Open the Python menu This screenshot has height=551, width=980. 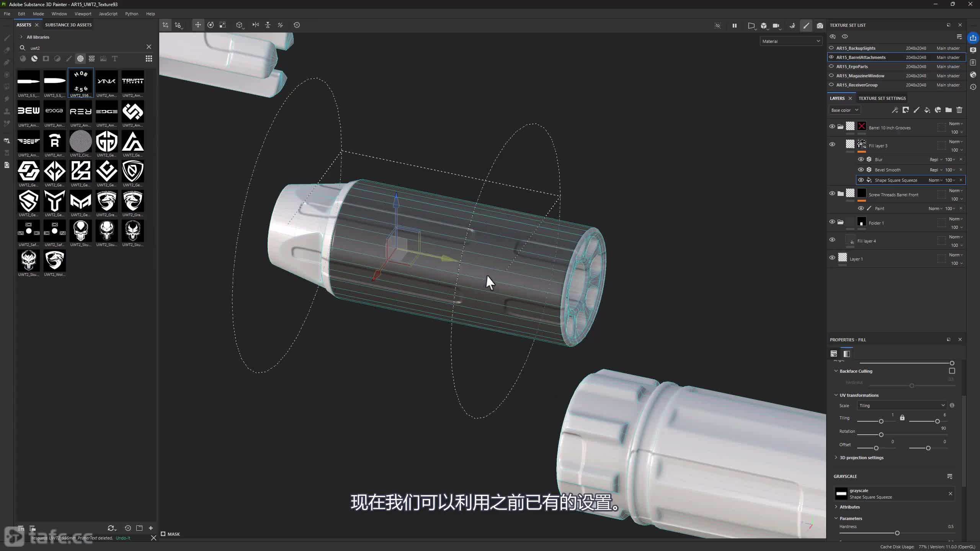click(131, 14)
